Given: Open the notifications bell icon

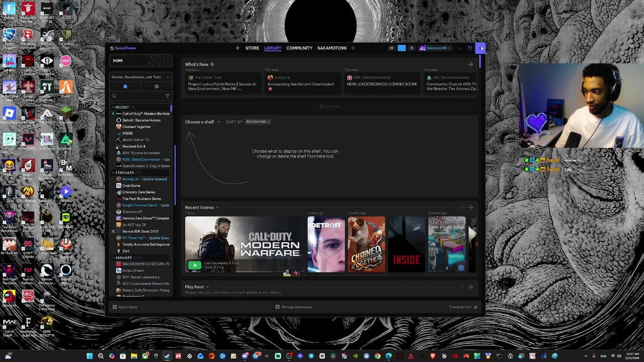Looking at the screenshot, I should 412,48.
